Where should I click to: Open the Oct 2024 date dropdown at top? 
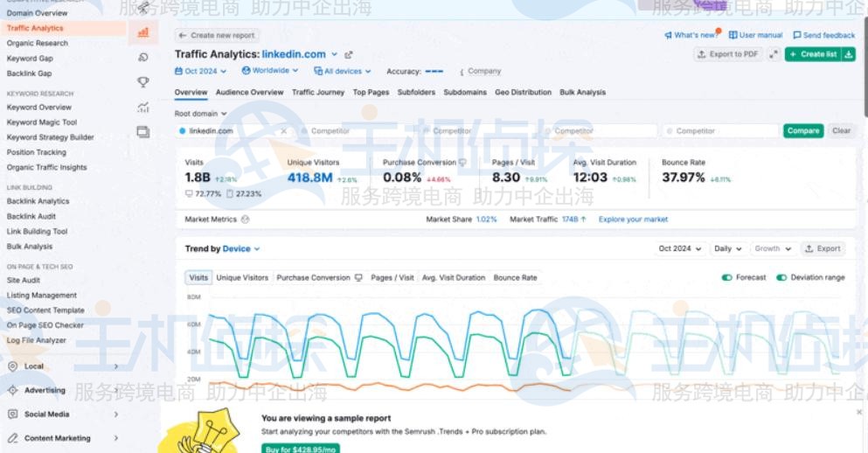click(x=200, y=72)
